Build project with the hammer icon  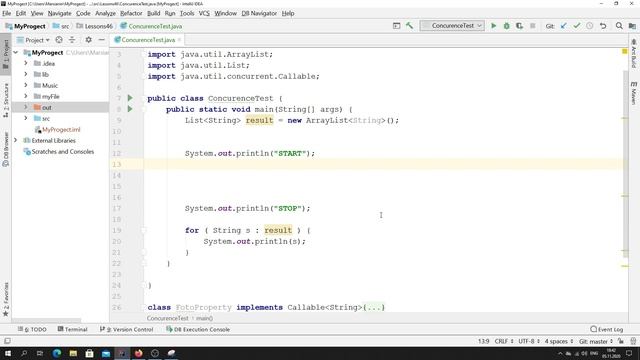[409, 26]
